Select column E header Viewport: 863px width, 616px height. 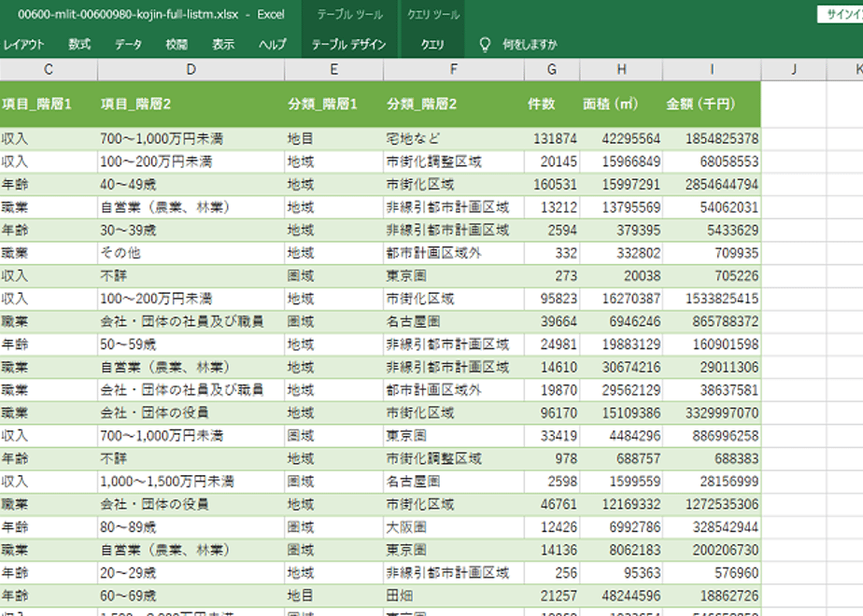tap(334, 69)
